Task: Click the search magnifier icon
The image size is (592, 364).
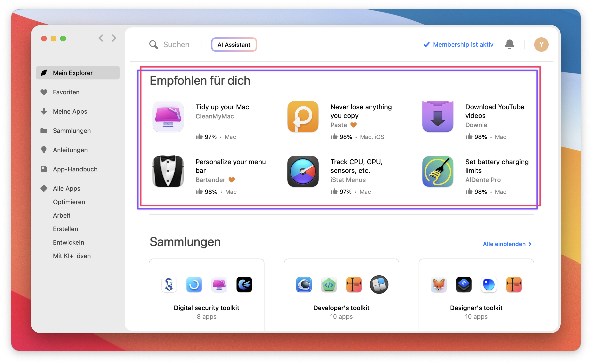Action: [153, 45]
